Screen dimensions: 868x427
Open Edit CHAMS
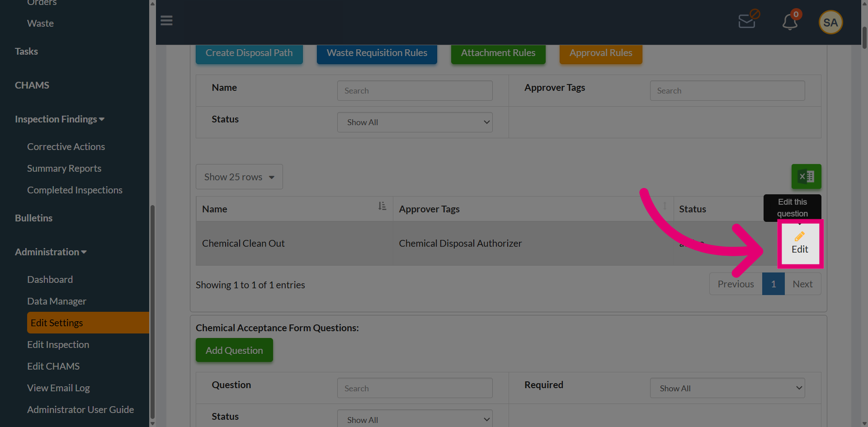(x=53, y=366)
